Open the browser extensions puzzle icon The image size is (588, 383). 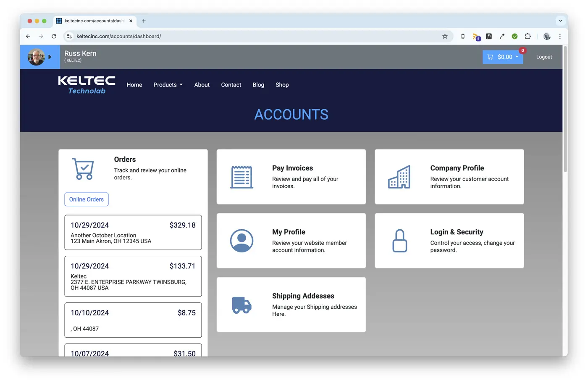[x=528, y=36]
